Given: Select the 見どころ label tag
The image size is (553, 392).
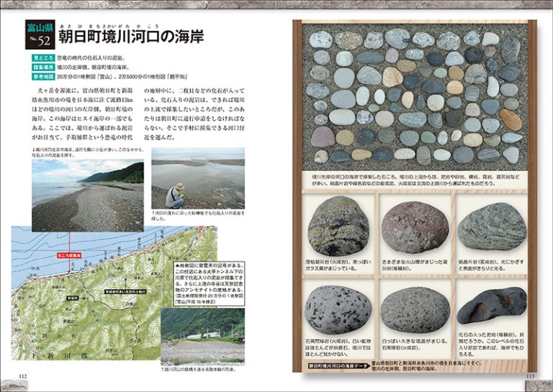Looking at the screenshot, I should pos(42,55).
